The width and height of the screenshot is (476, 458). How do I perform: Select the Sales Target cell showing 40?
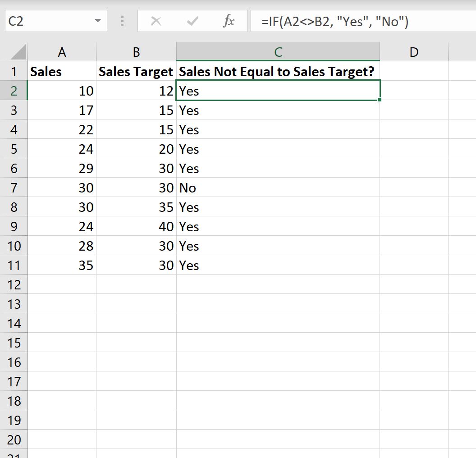(x=136, y=226)
